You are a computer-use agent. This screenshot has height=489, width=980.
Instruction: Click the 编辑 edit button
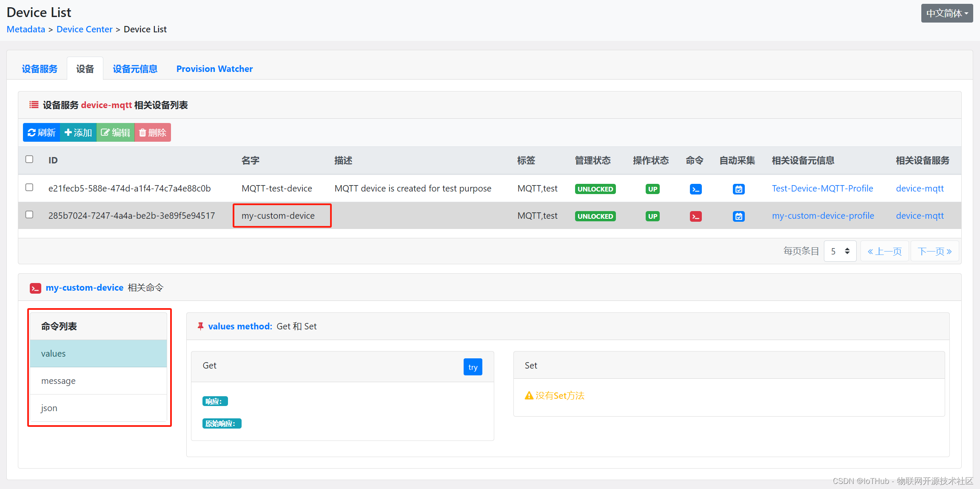pos(115,133)
